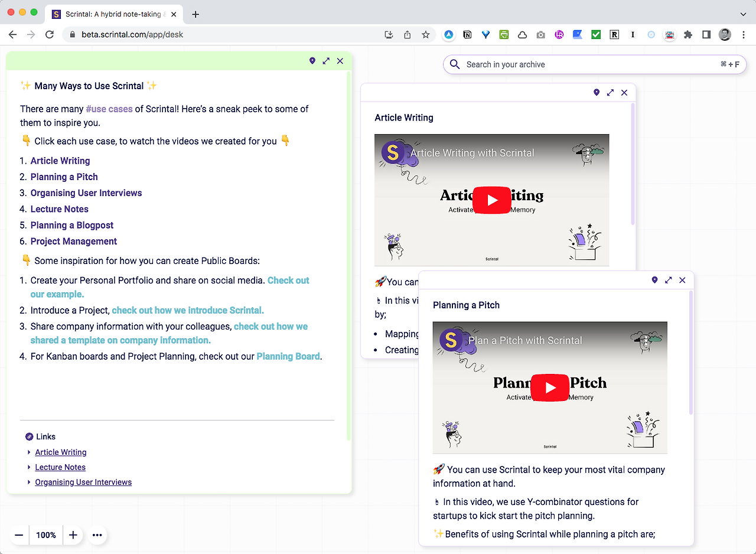Viewport: 756px width, 554px height.
Task: Click the scrollbar in Planning a Pitch card
Action: coord(690,353)
